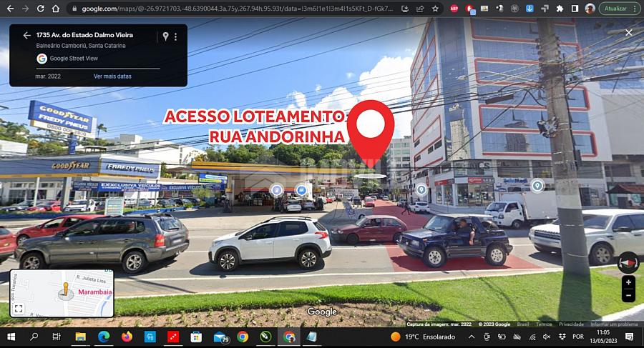Image resolution: width=644 pixels, height=348 pixels.
Task: Zoom out with the minus button
Action: click(x=628, y=296)
